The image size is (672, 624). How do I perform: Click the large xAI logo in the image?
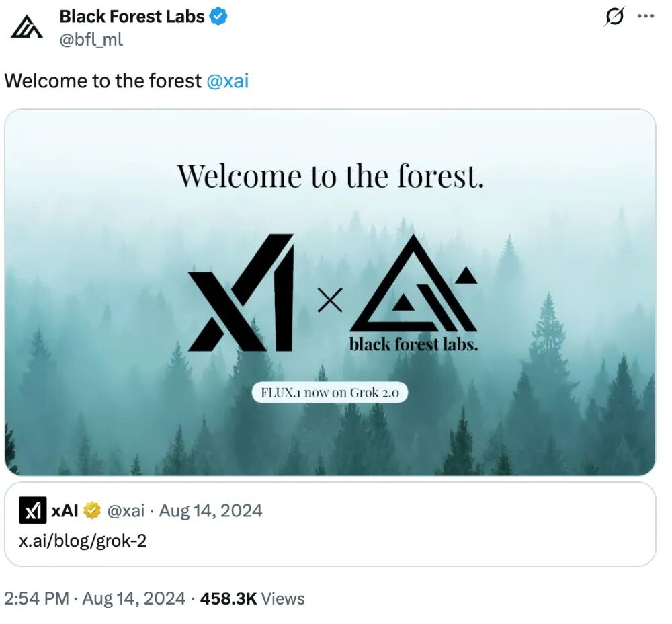241,292
